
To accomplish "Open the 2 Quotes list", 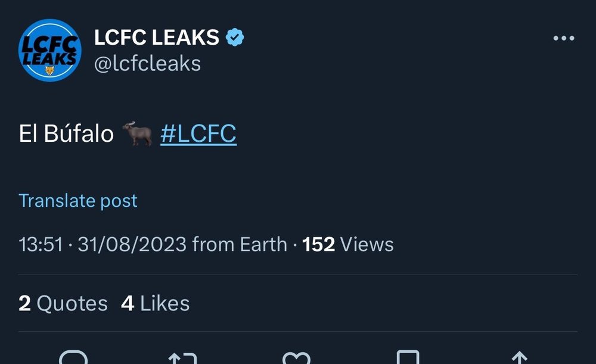I will tap(63, 304).
